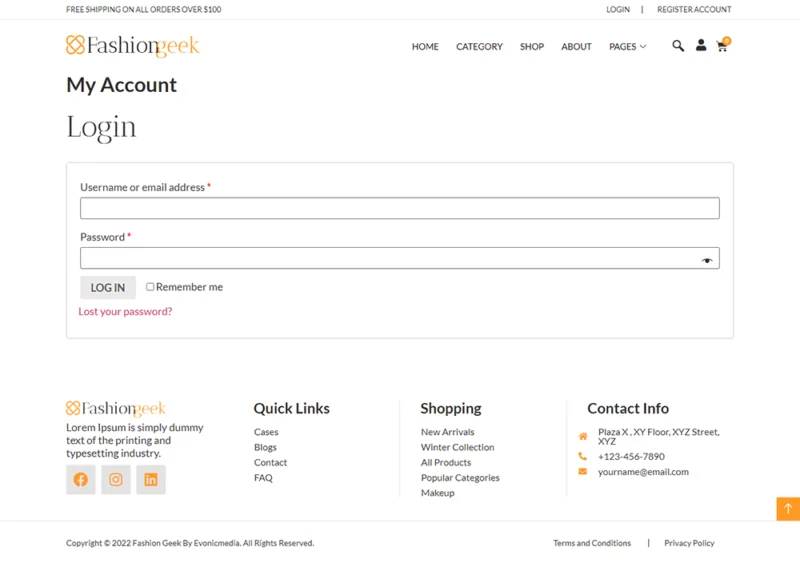Viewport: 800px width, 567px height.
Task: Click Lost your password link
Action: pos(126,311)
